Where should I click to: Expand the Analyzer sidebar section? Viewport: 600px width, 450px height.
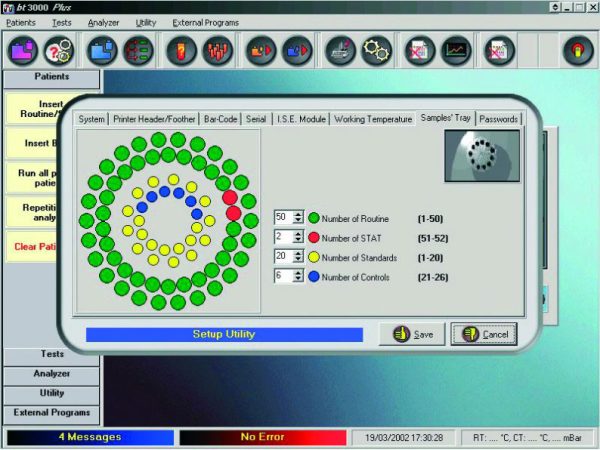pos(52,375)
